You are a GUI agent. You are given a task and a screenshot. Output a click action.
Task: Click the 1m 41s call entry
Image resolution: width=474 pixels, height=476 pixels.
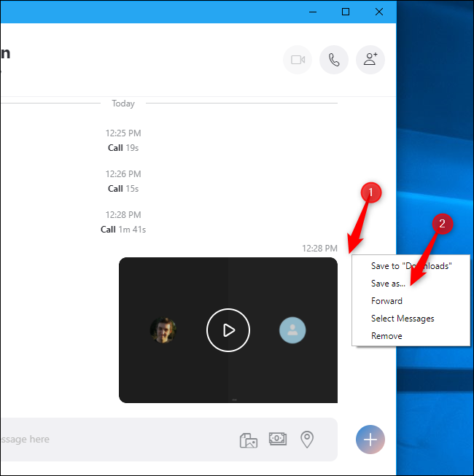click(x=123, y=230)
